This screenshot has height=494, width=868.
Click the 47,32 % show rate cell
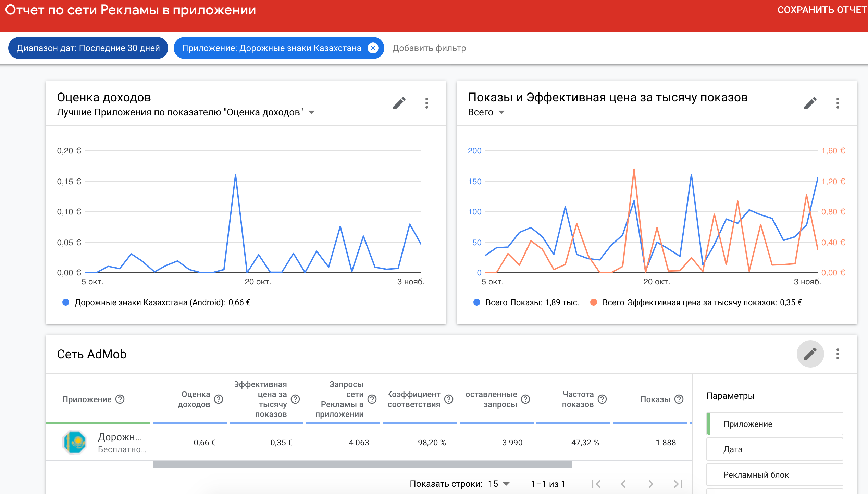point(585,443)
